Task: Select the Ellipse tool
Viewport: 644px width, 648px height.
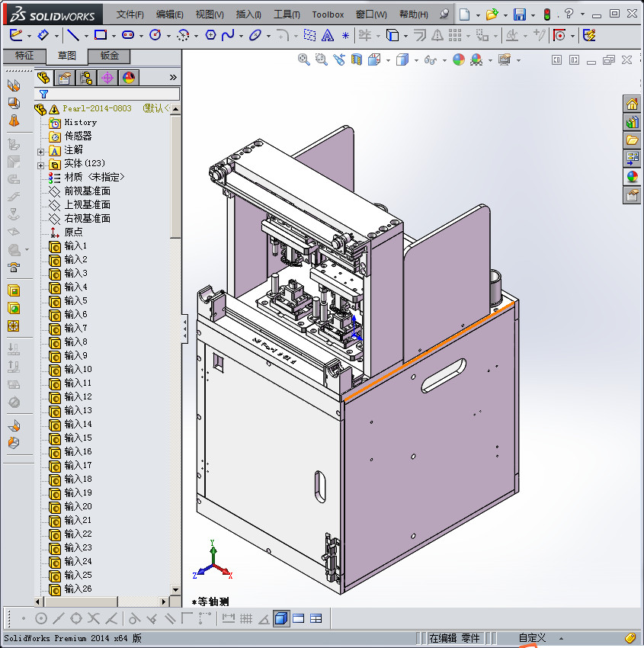Action: tap(255, 35)
